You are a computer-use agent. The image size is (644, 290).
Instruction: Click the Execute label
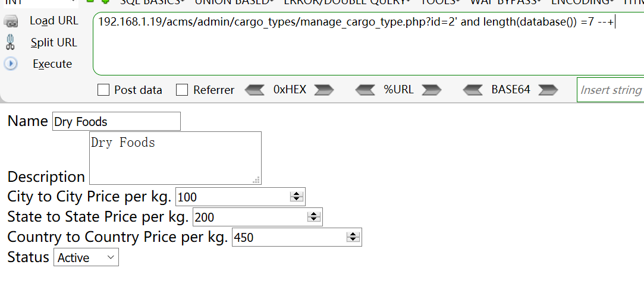(52, 64)
